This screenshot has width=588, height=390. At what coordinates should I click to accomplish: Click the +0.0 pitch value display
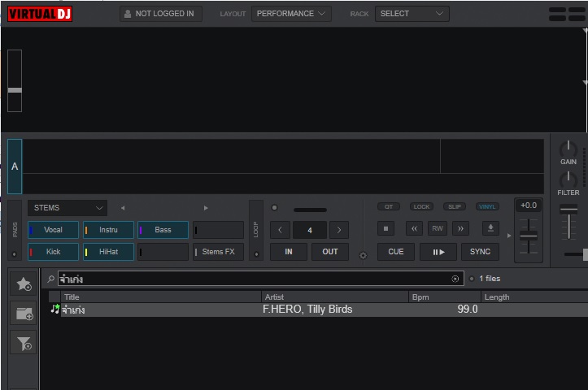(x=529, y=206)
